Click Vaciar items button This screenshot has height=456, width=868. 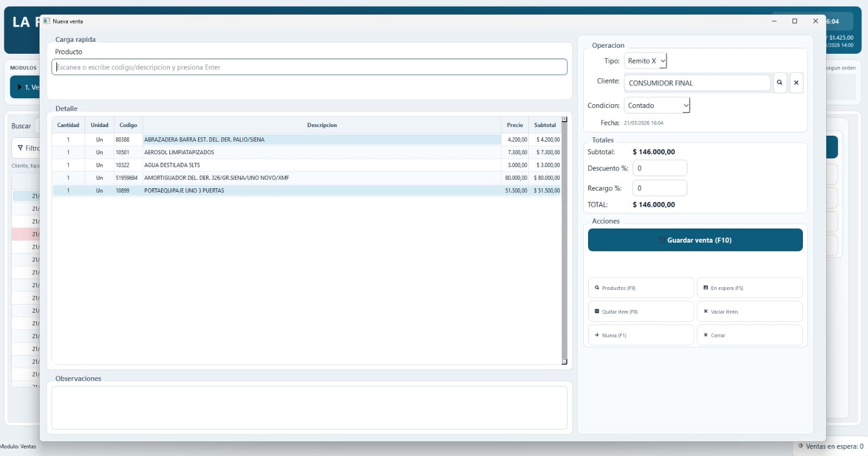point(750,312)
